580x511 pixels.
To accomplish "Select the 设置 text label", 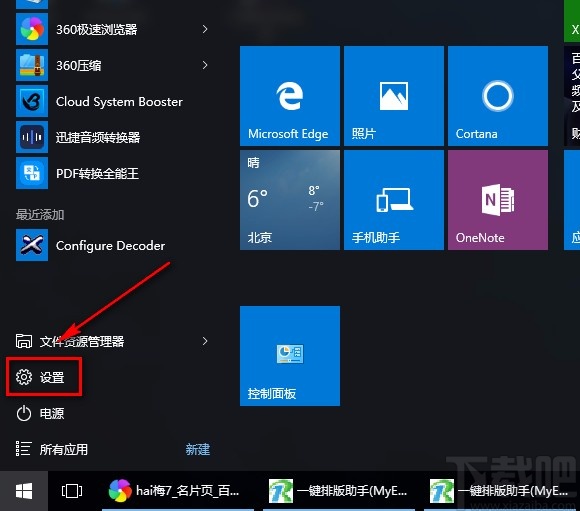I will click(x=52, y=377).
